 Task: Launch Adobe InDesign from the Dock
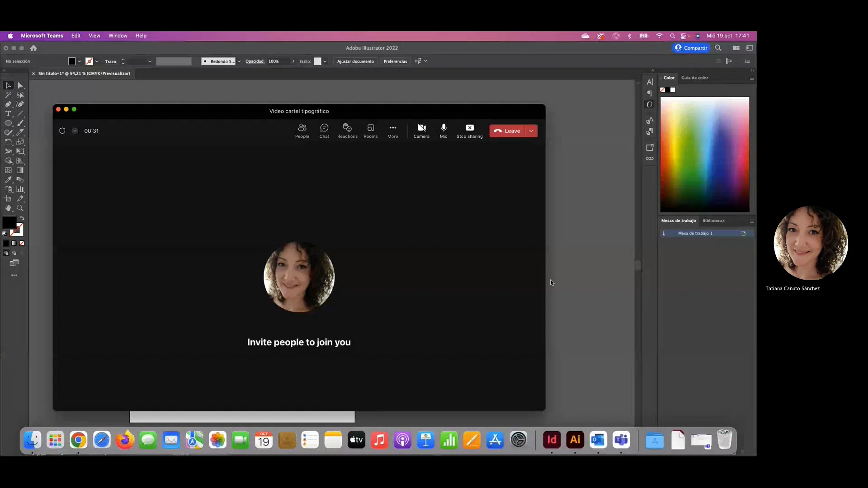[x=552, y=440]
